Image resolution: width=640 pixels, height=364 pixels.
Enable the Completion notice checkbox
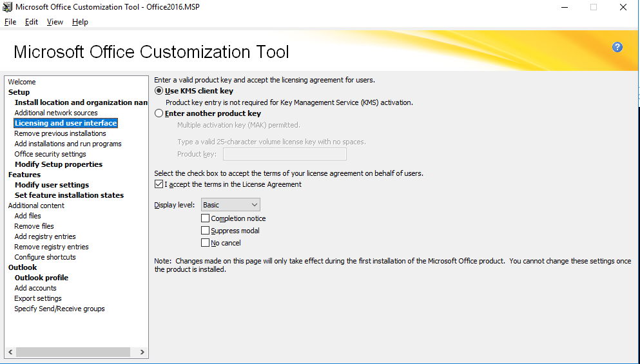(206, 218)
